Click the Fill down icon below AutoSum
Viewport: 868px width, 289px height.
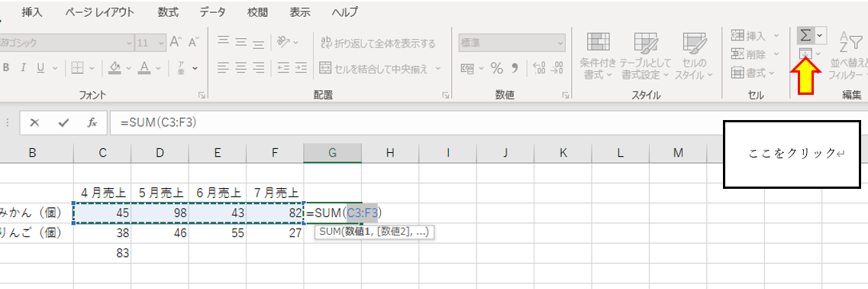click(805, 54)
